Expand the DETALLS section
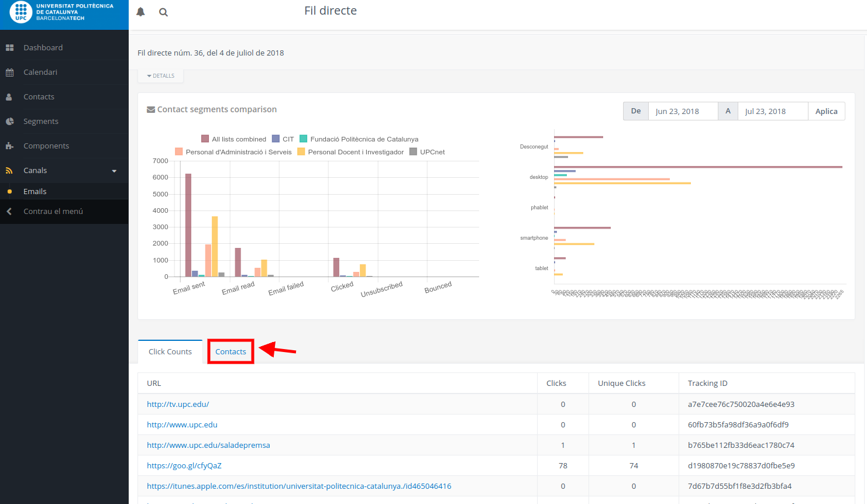Image resolution: width=867 pixels, height=504 pixels. point(161,76)
